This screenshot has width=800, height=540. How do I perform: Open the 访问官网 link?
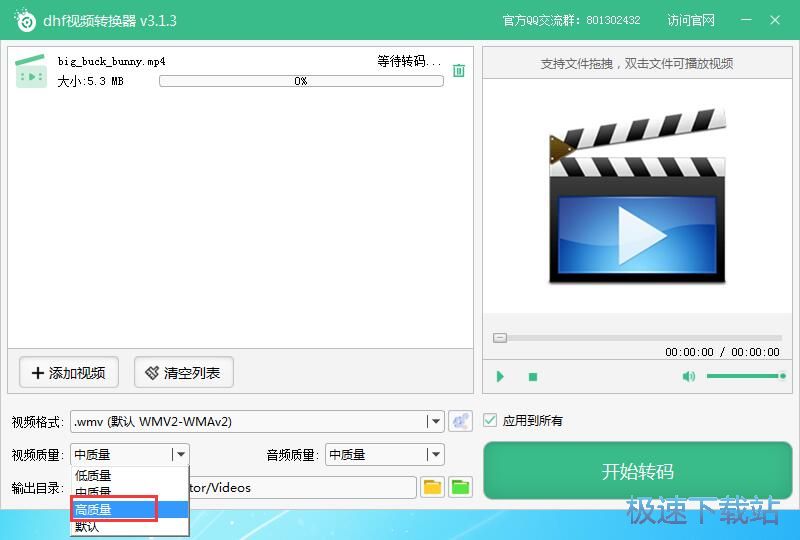tap(691, 20)
